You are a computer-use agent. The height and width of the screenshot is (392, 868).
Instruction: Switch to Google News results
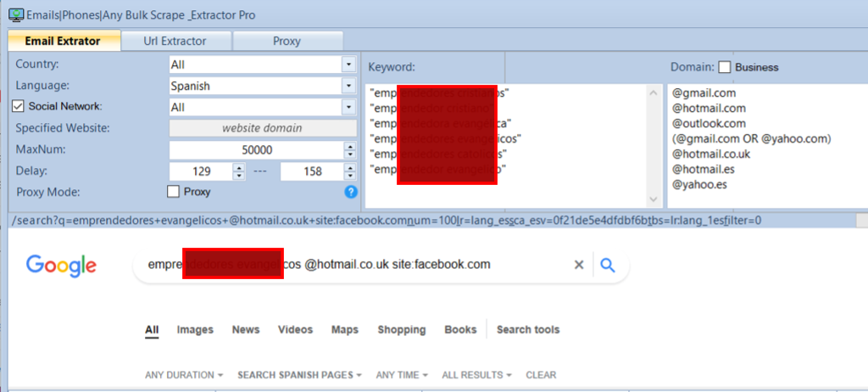[246, 330]
